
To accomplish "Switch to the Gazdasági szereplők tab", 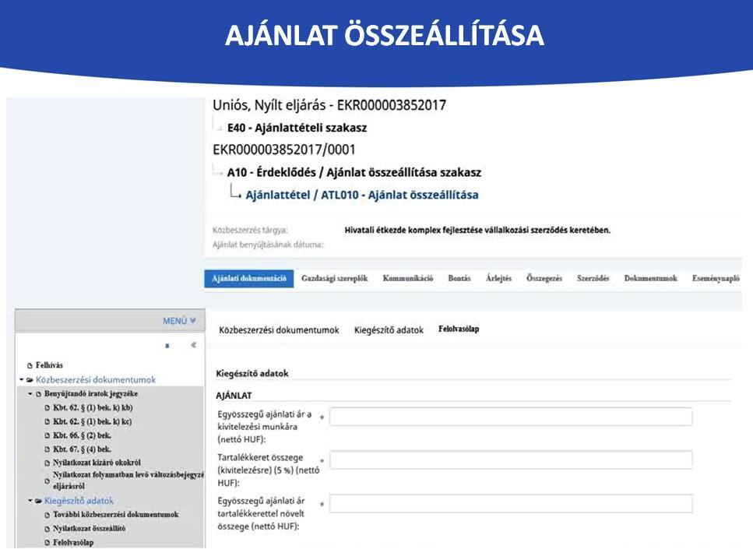I will pyautogui.click(x=334, y=279).
